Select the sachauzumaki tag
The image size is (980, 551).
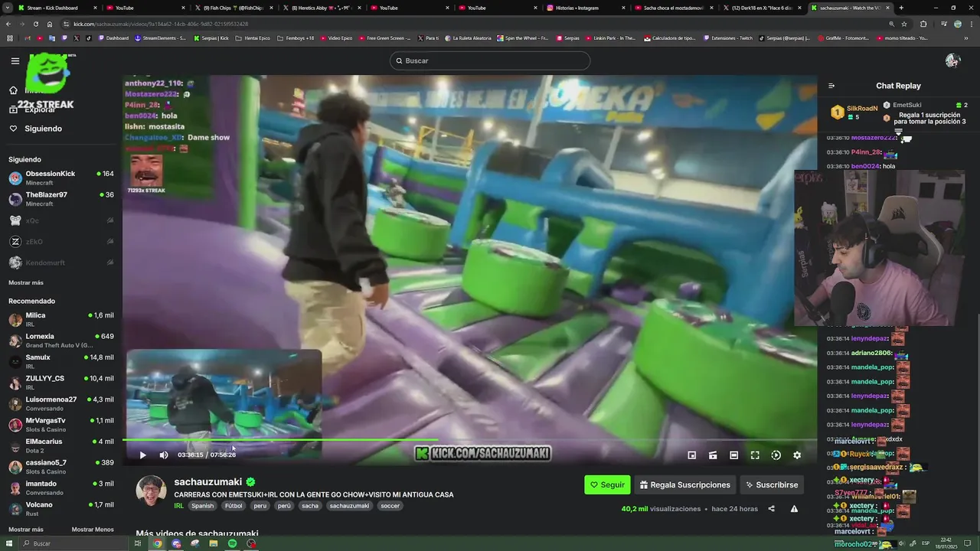click(x=349, y=506)
